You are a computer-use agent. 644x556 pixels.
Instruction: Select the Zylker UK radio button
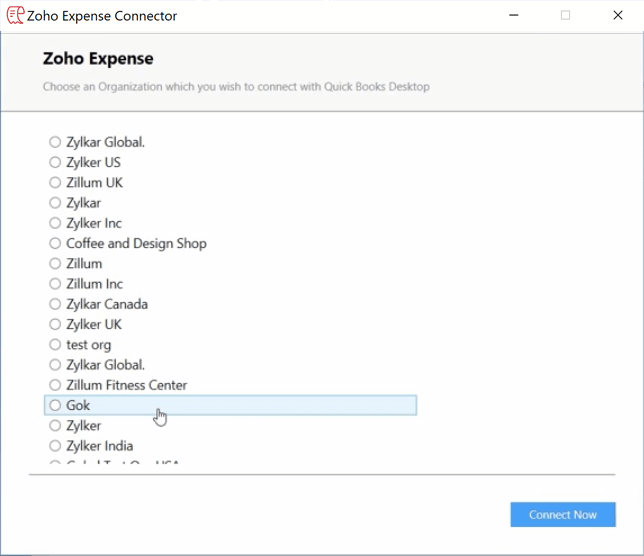[x=56, y=324]
